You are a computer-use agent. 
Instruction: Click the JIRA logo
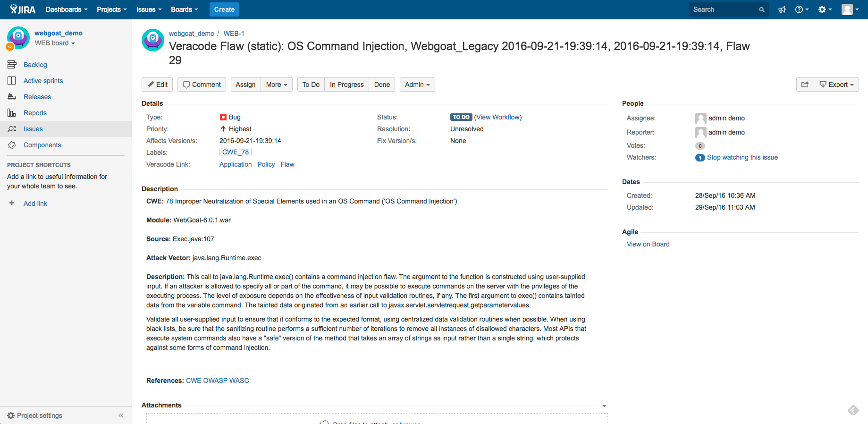(x=23, y=9)
